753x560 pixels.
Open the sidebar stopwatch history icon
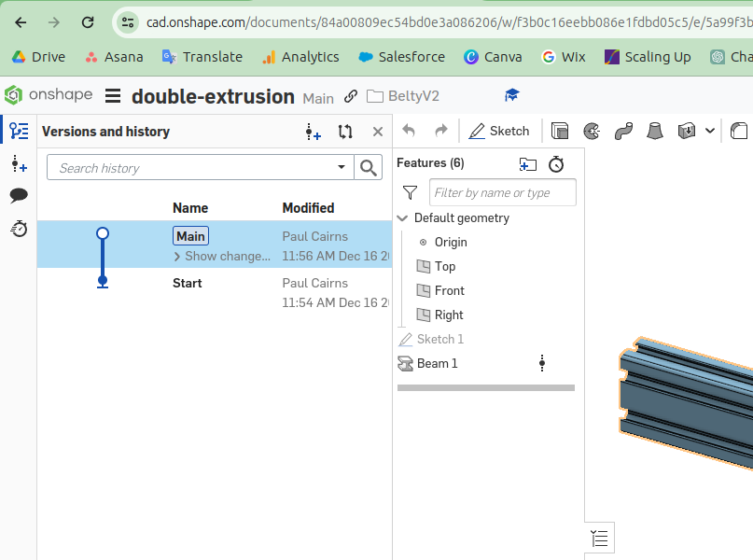[20, 229]
